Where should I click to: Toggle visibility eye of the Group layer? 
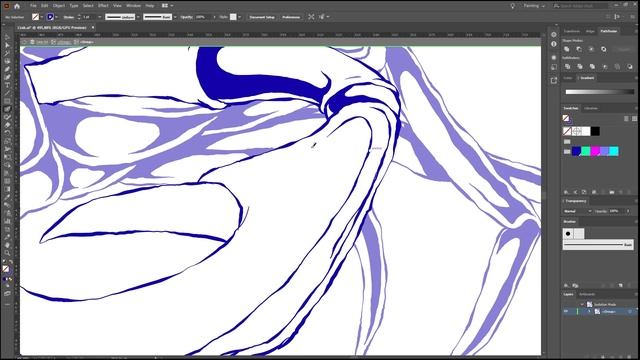coord(566,311)
